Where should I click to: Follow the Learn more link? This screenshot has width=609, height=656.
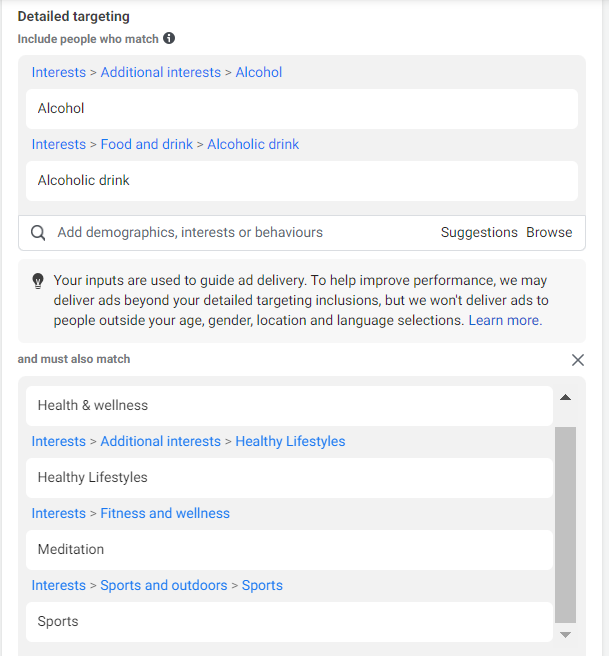(505, 321)
